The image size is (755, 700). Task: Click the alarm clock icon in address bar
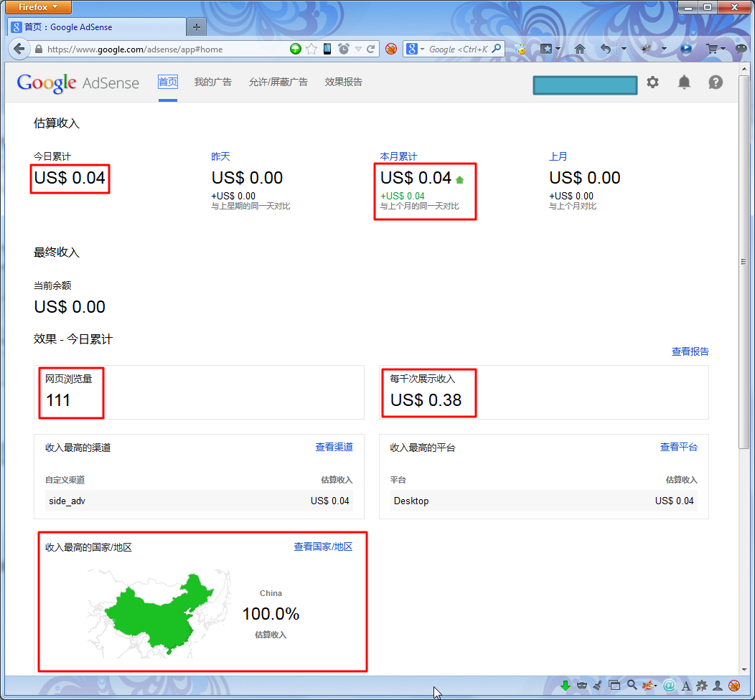[x=344, y=49]
